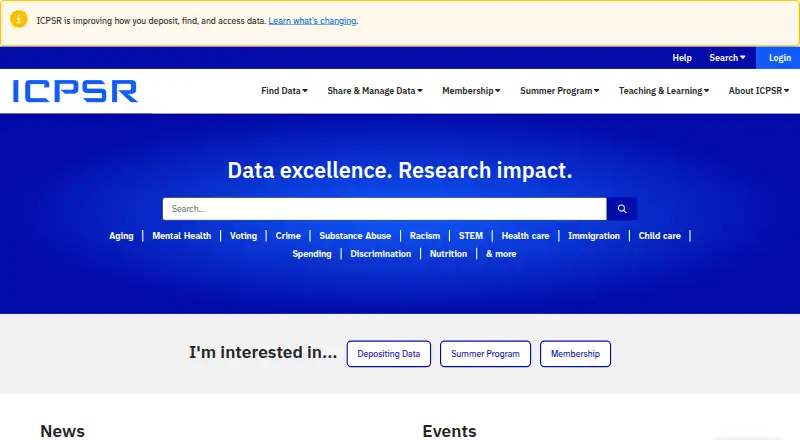800x440 pixels.
Task: Browse the Immigration topic
Action: tap(594, 236)
